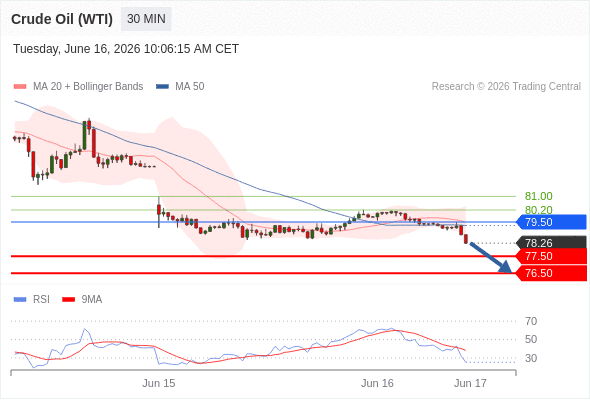Image resolution: width=590 pixels, height=400 pixels.
Task: Click the Jun 17 date axis marker
Action: tap(470, 383)
